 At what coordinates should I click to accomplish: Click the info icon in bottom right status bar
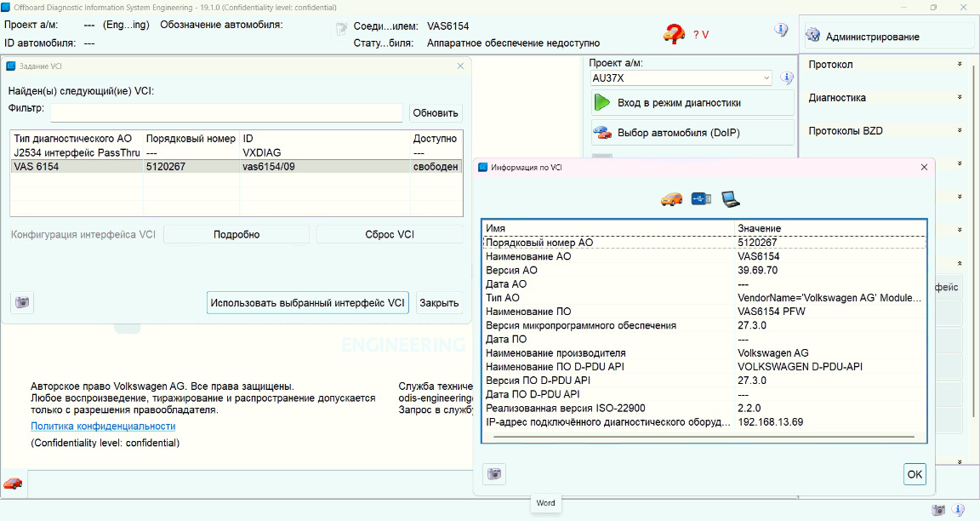957,510
